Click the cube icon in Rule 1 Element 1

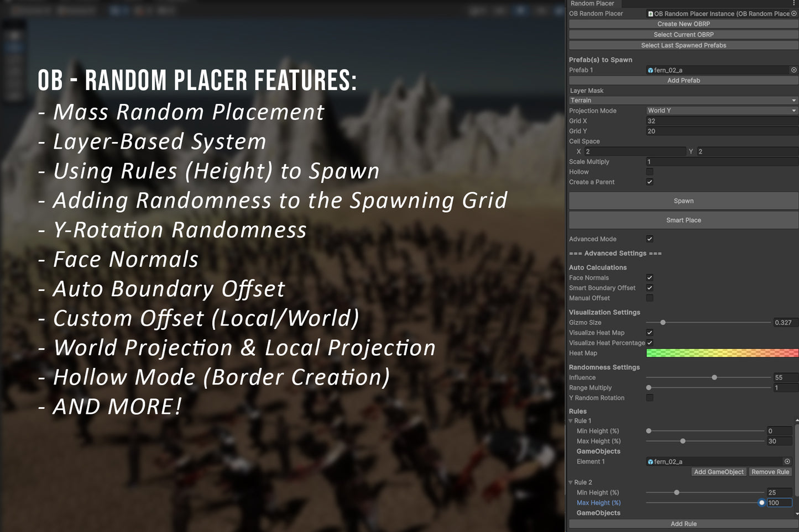(650, 462)
